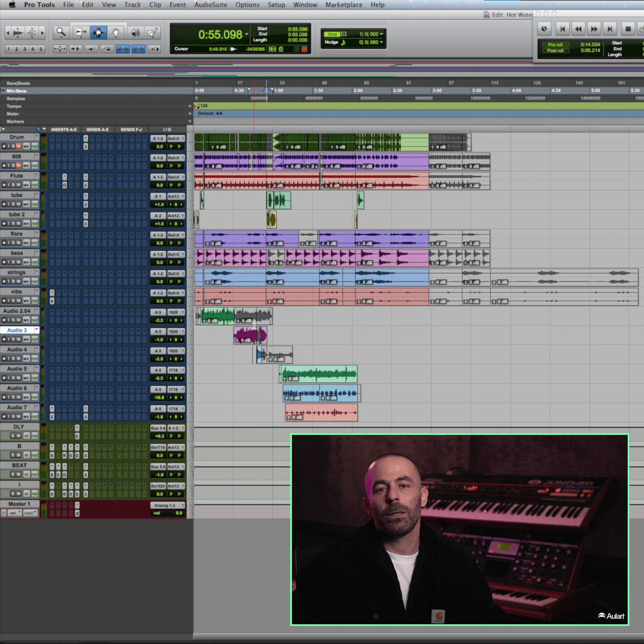644x644 pixels.
Task: Solo the Flute track
Action: pyautogui.click(x=13, y=185)
